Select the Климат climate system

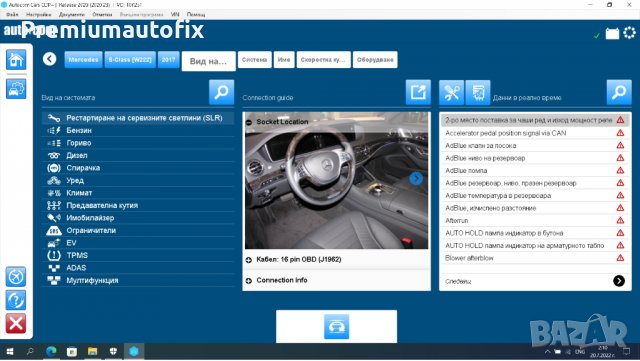138,193
